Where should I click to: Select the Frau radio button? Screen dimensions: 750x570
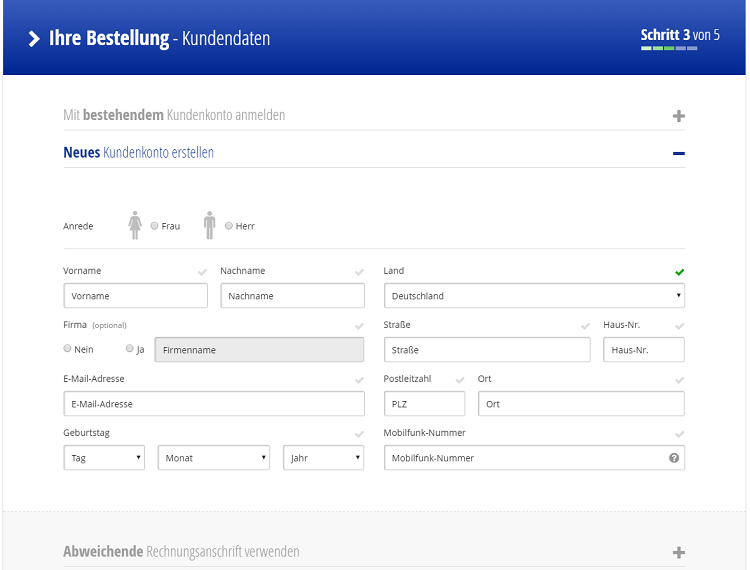click(x=154, y=226)
